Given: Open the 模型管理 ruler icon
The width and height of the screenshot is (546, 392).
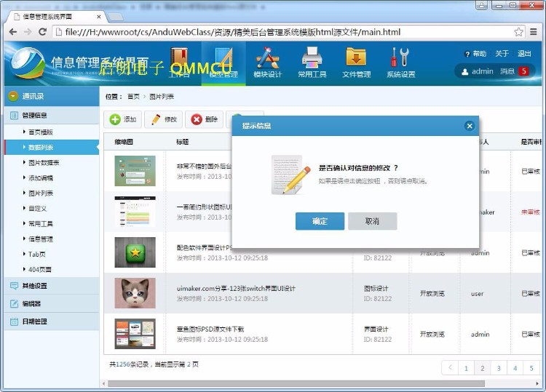Looking at the screenshot, I should tap(223, 63).
